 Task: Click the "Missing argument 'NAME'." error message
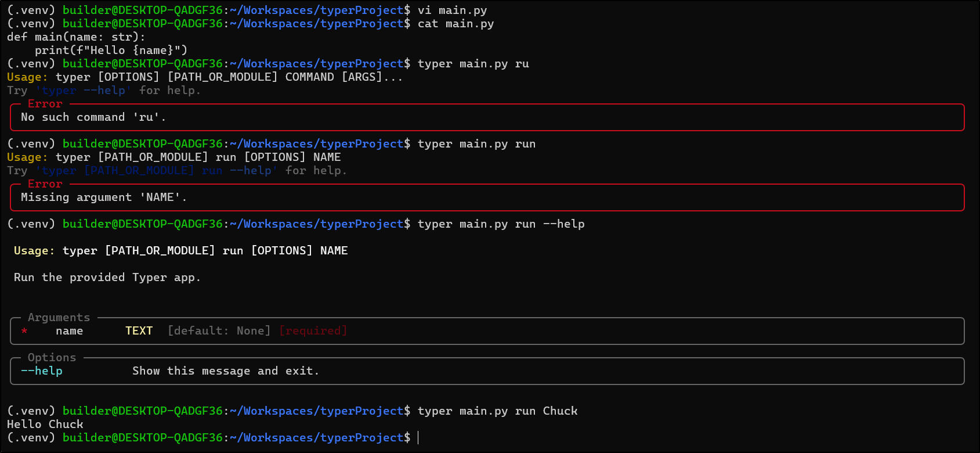104,197
